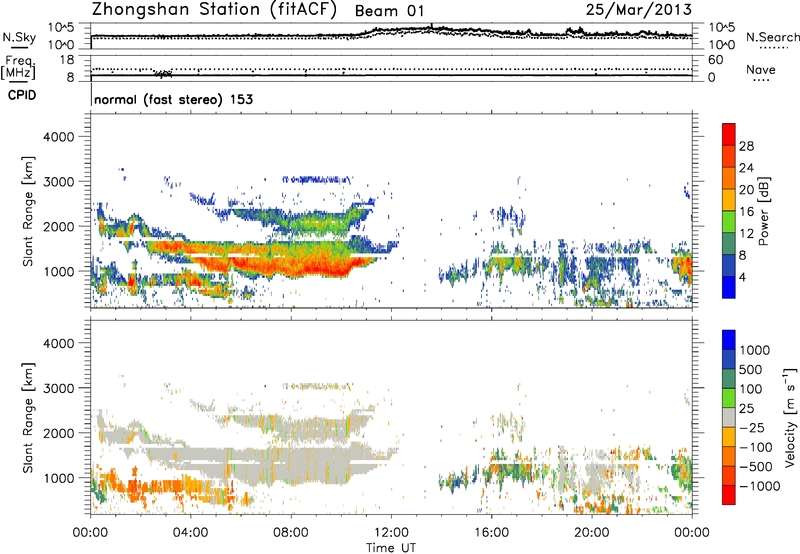Image resolution: width=800 pixels, height=554 pixels.
Task: Click the 'Power [dB]' colorbar label
Action: [764, 211]
